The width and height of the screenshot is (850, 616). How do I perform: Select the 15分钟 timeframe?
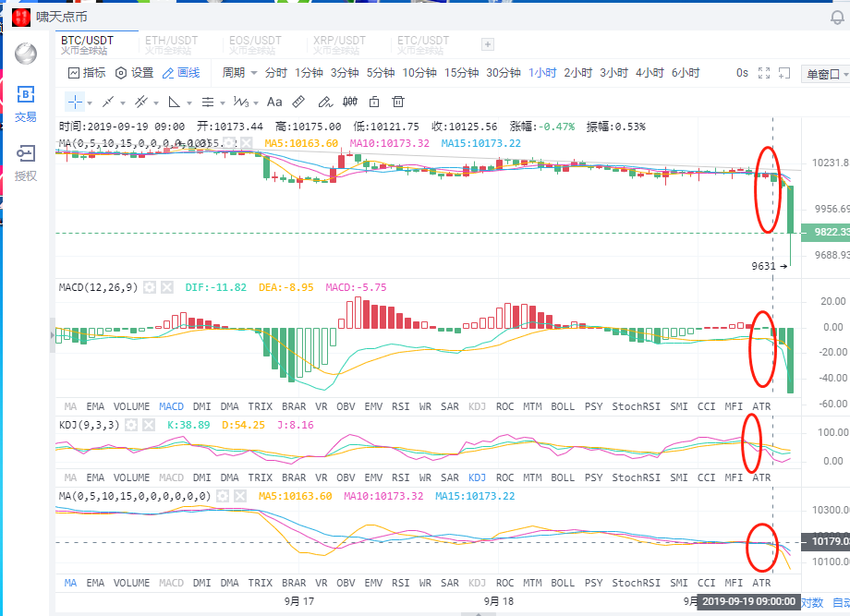pyautogui.click(x=461, y=73)
